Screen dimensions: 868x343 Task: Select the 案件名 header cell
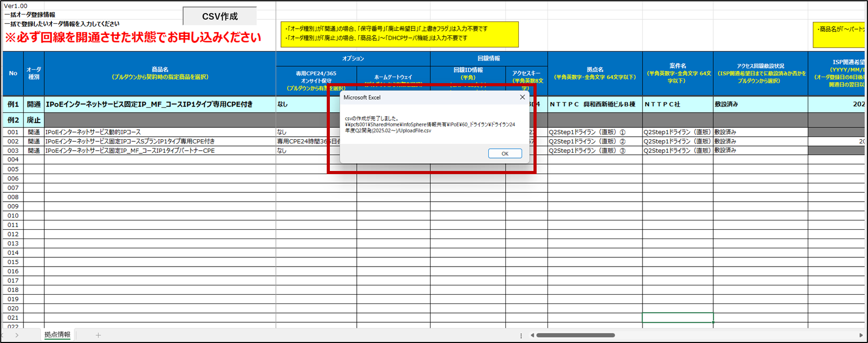678,73
